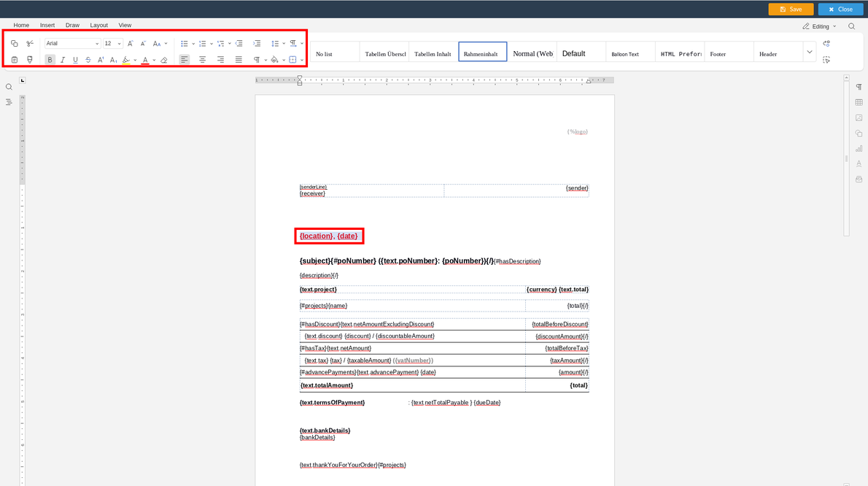Click the Clear style eraser icon
Viewport: 868px width, 486px height.
(164, 60)
